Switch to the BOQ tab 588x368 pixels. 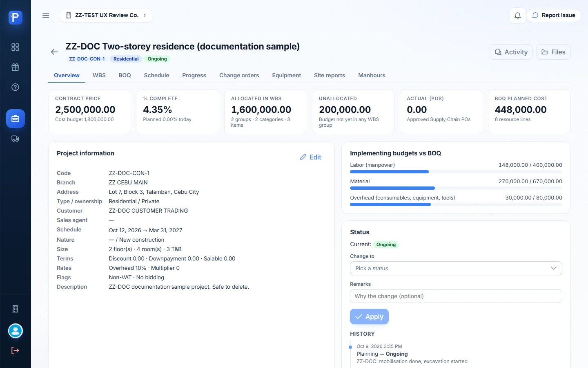(x=125, y=75)
